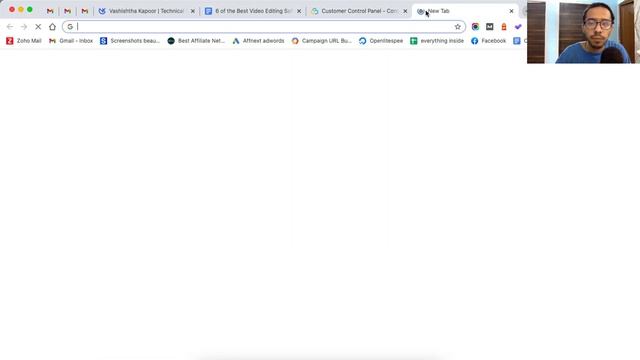Open the home page
Image resolution: width=640 pixels, height=360 pixels.
click(52, 27)
